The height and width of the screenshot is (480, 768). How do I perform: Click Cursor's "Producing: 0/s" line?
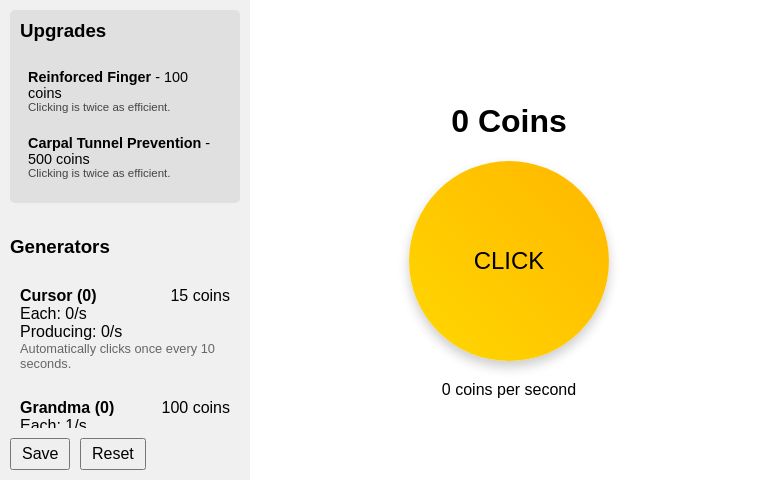71,332
